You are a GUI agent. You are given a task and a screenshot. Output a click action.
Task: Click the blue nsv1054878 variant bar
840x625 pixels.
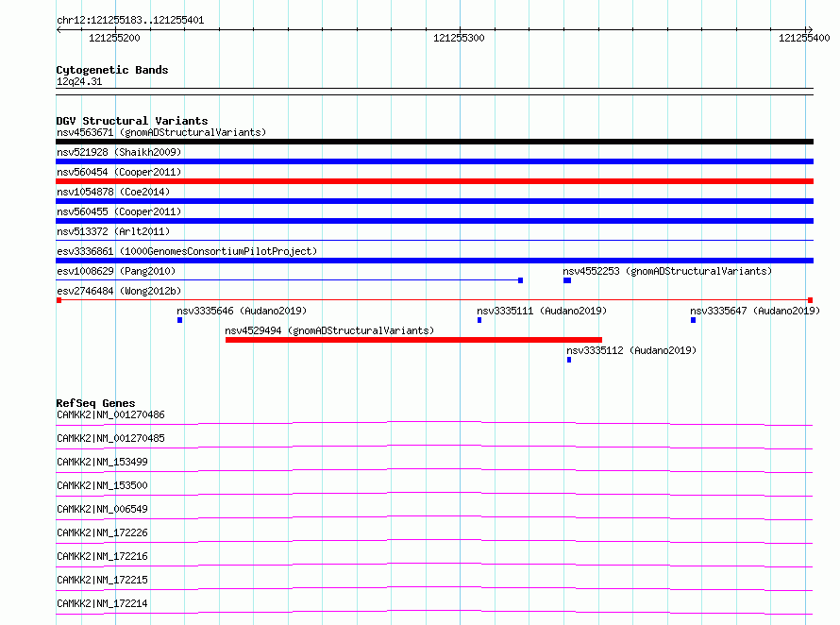coord(434,201)
